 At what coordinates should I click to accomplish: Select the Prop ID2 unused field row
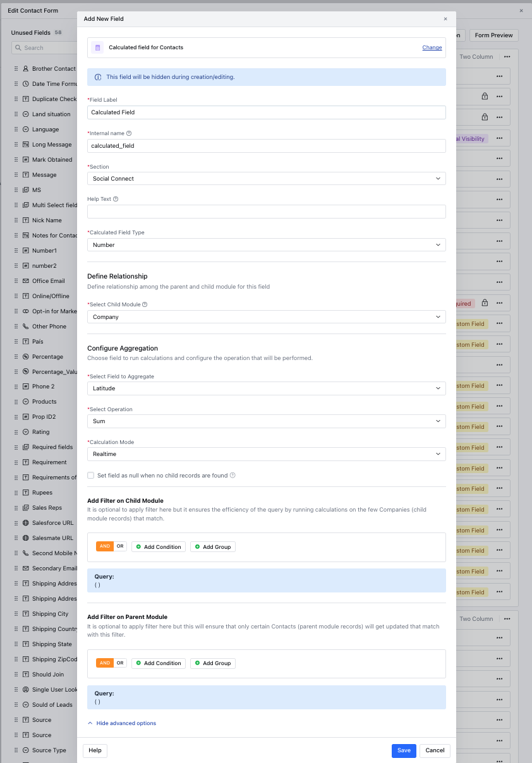(x=44, y=417)
